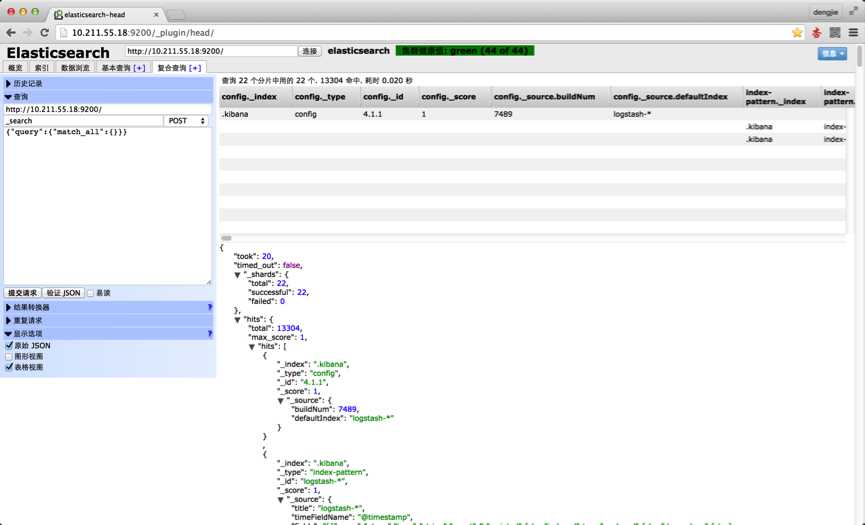Open the 数据浏览 tab
Image resolution: width=865 pixels, height=525 pixels.
pos(75,68)
